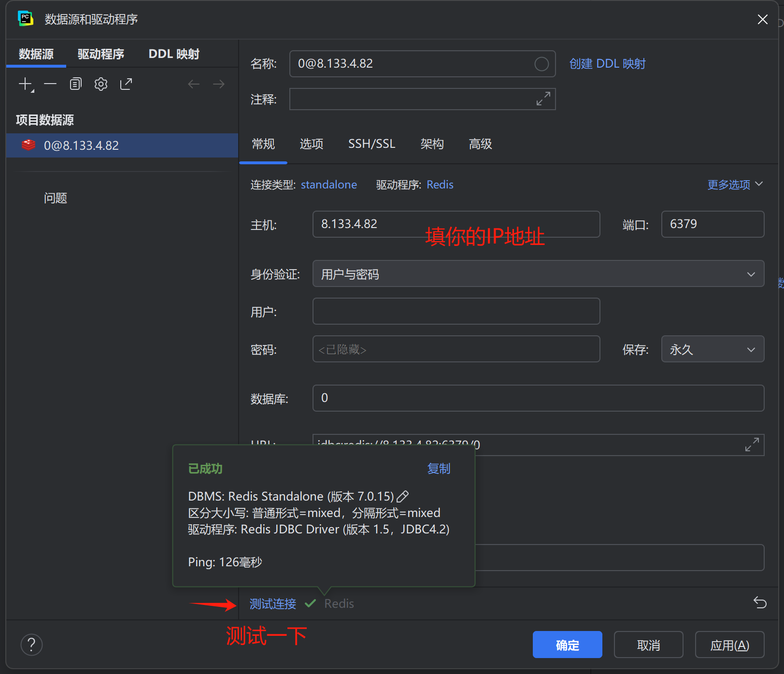
Task: Click 复制 in the success popup
Action: 439,469
